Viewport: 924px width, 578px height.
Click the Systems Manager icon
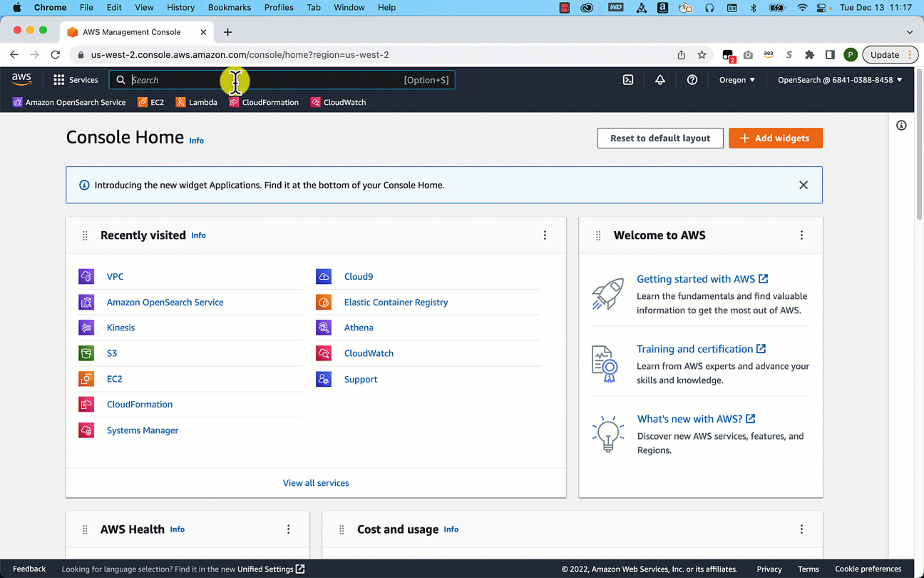click(x=86, y=430)
